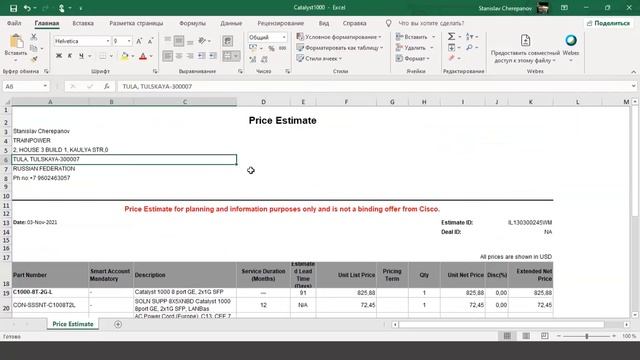Decrease decimal places
The image size is (640, 360).
pos(264,60)
